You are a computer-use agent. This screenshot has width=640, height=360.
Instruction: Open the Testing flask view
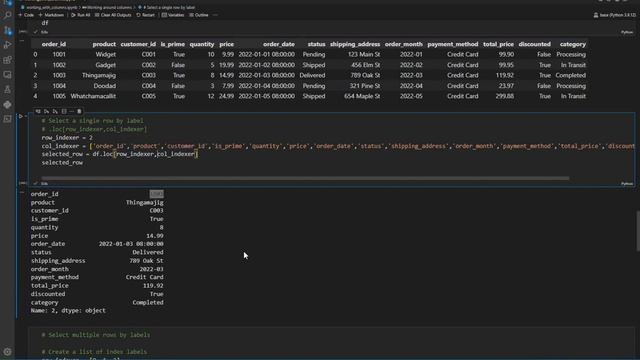click(x=7, y=89)
